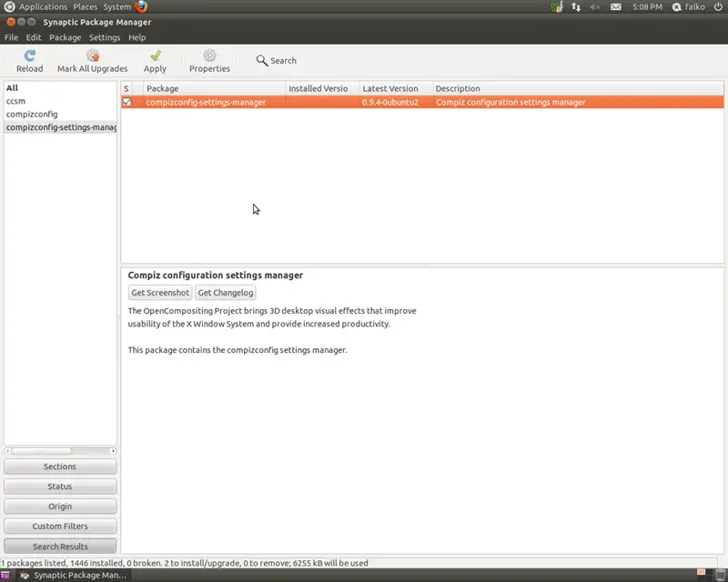
Task: Sort by the Package column header
Action: click(x=214, y=88)
